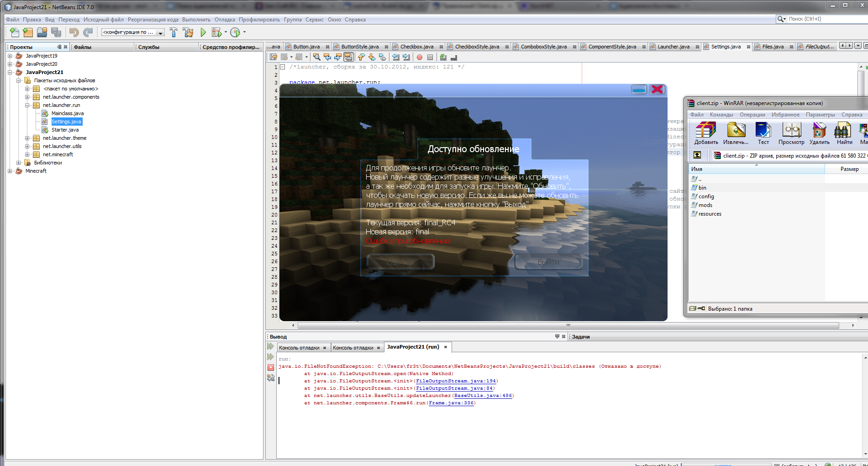This screenshot has width=868, height=466.
Task: Open WinRAR Команды menu
Action: [721, 115]
